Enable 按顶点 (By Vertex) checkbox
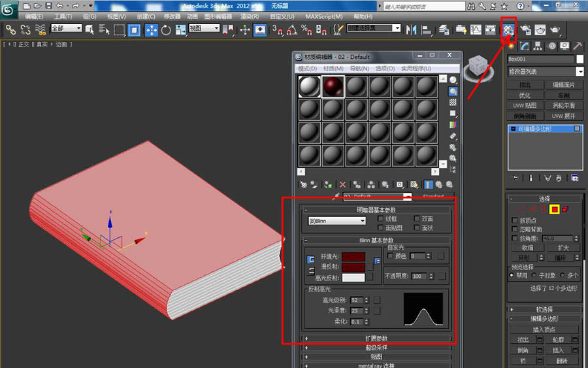 (x=515, y=220)
